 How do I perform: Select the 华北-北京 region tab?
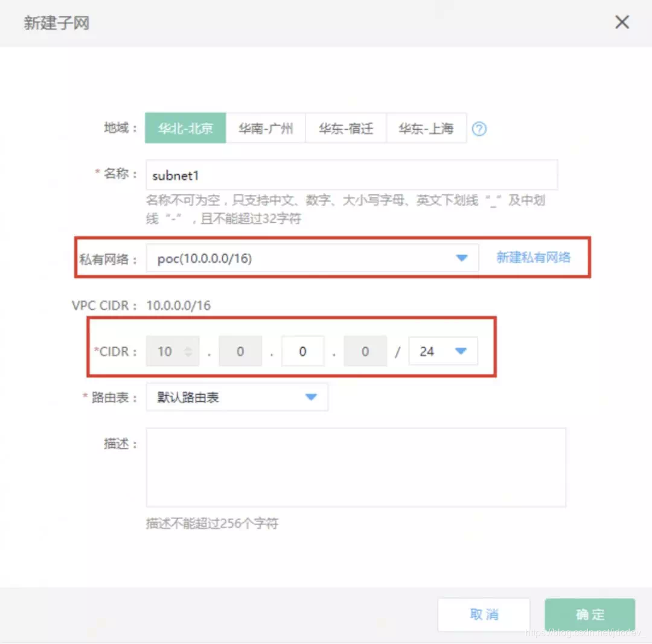[185, 128]
